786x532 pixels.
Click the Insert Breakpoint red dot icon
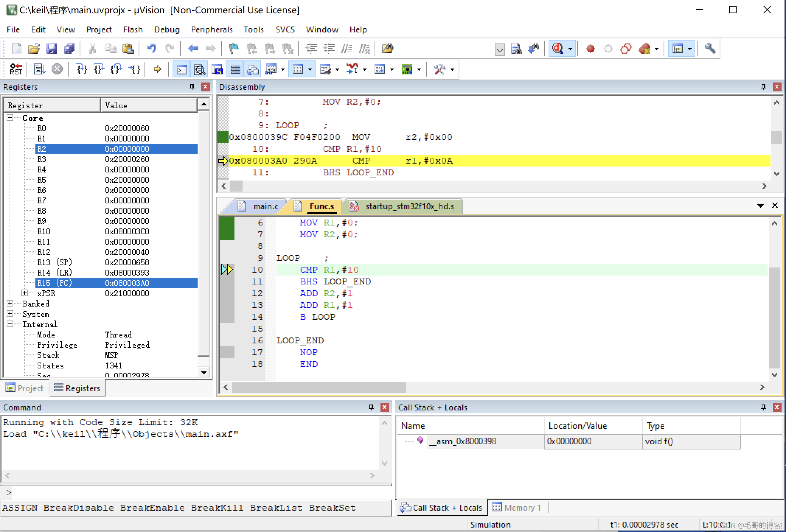tap(590, 49)
